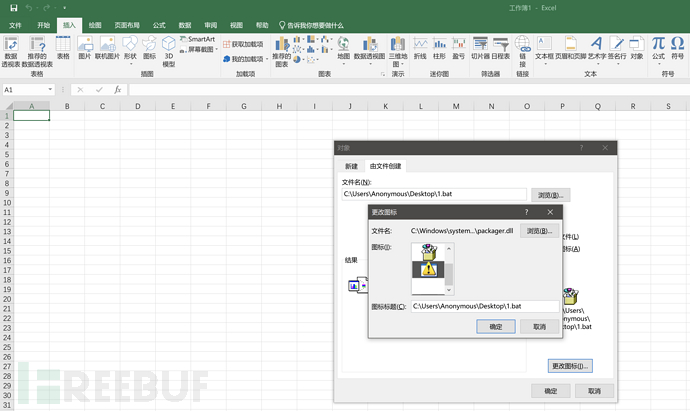Click the SmartArt button in ribbon
This screenshot has height=411, width=690.
(x=198, y=39)
